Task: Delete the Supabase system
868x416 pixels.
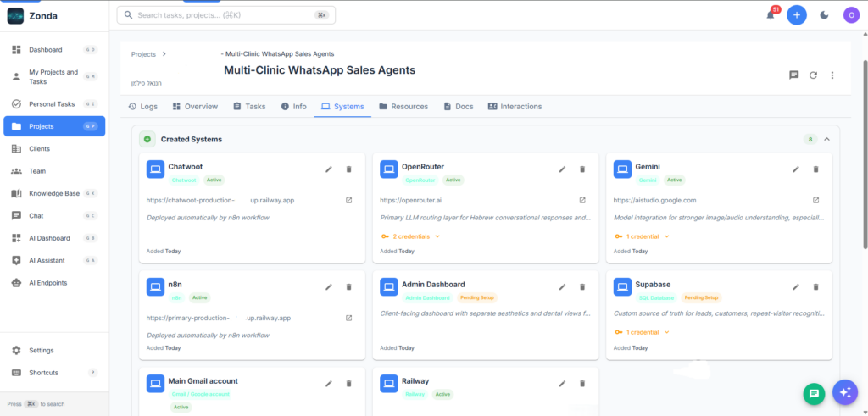Action: pos(816,287)
